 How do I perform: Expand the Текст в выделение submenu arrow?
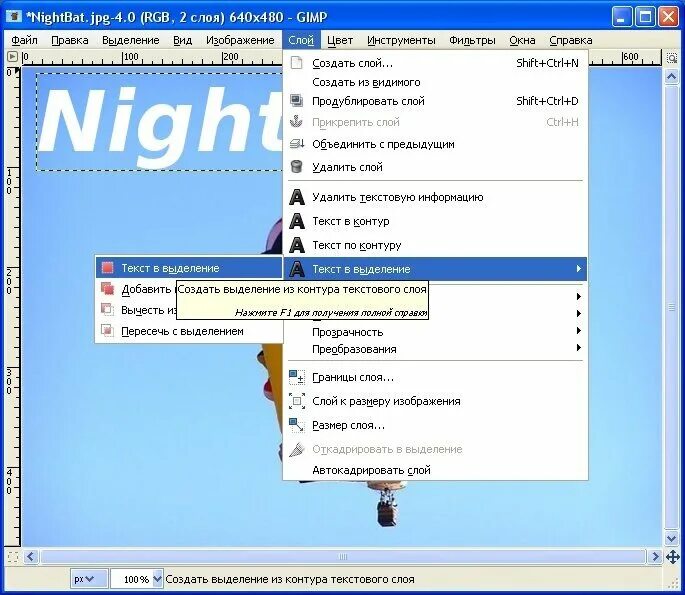[x=578, y=269]
